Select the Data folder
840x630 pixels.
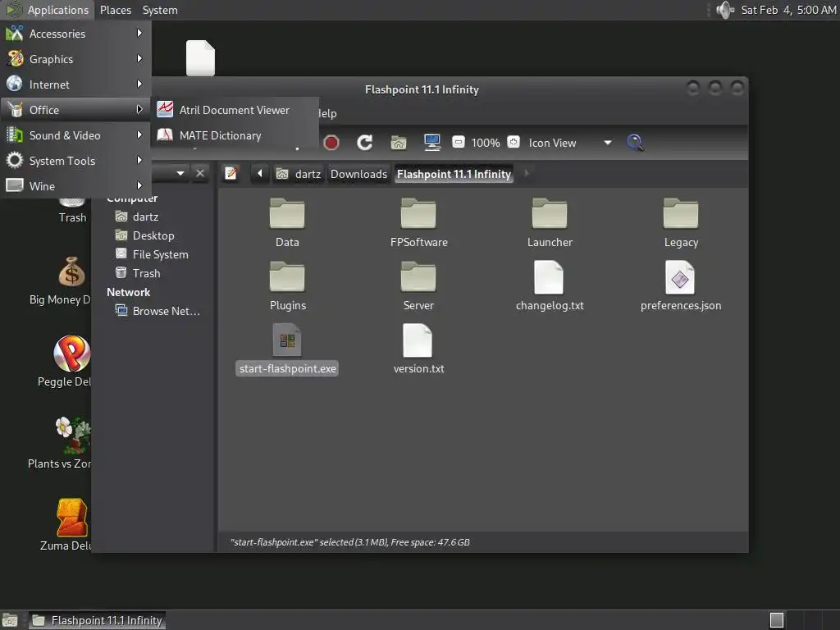tap(287, 223)
